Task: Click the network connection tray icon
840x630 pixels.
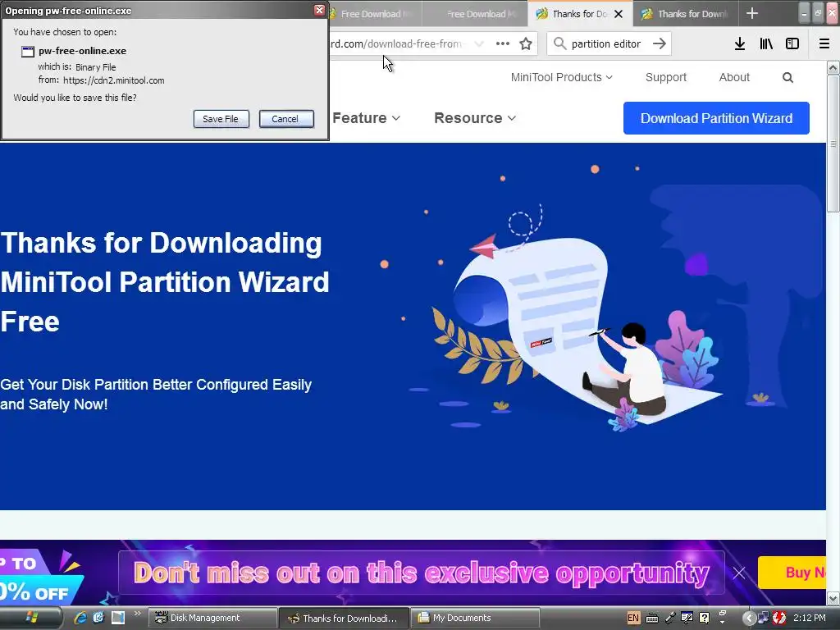Action: 764,618
